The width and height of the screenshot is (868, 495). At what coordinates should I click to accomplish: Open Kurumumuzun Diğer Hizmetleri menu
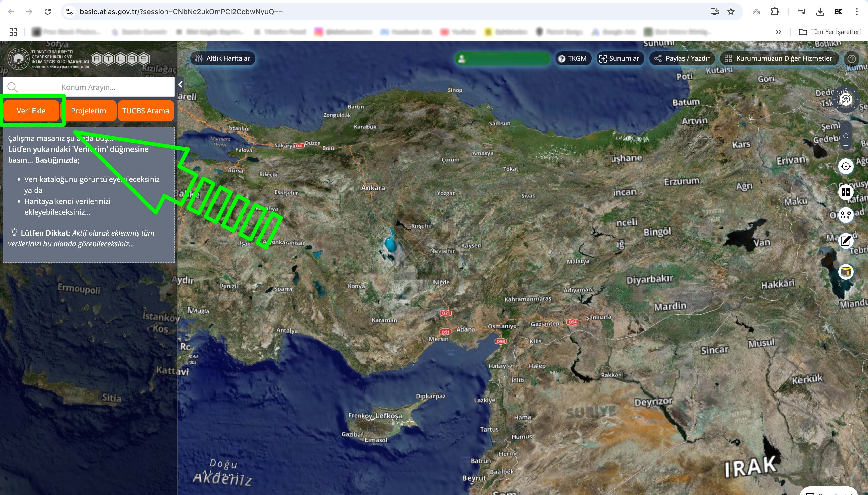(779, 58)
